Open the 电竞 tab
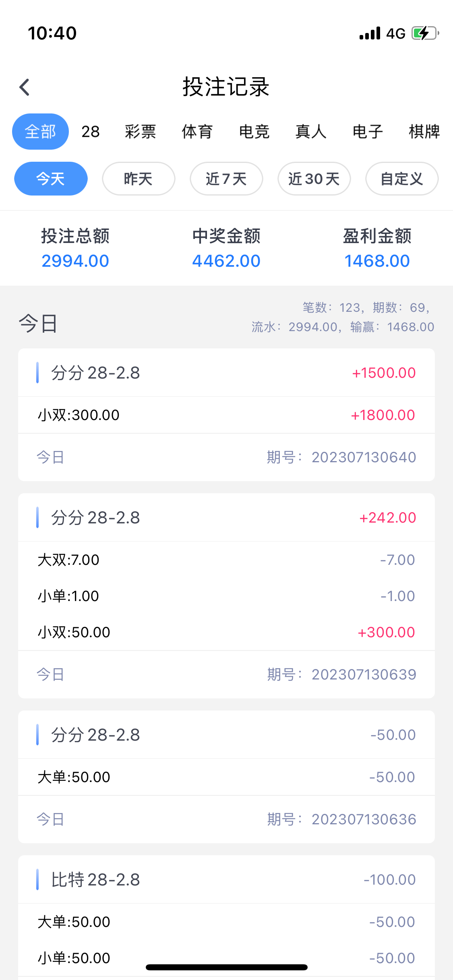453x980 pixels. 254,132
